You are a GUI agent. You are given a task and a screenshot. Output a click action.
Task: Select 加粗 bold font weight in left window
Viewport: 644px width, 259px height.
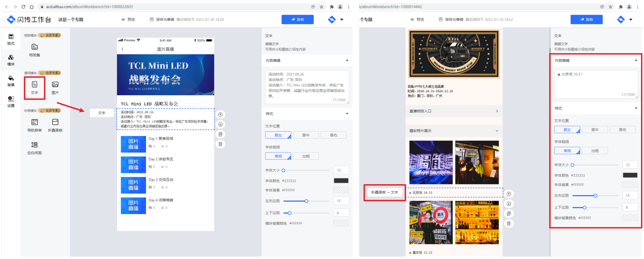306,156
